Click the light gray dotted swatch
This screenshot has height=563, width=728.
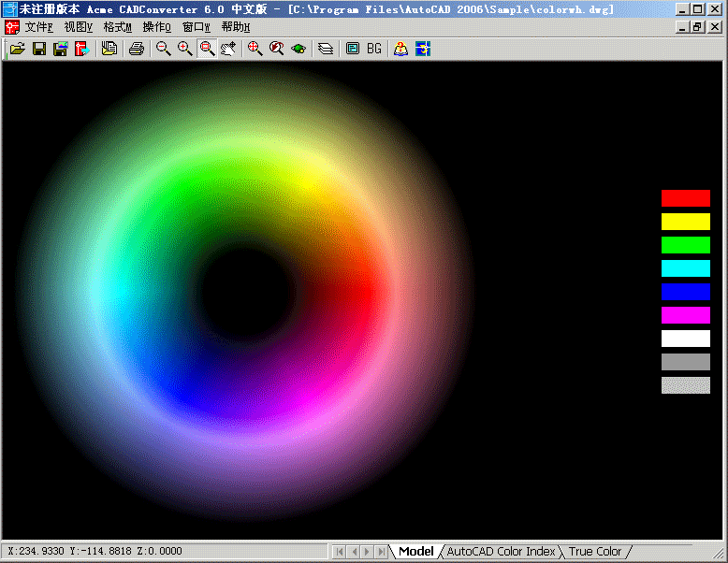pos(686,385)
